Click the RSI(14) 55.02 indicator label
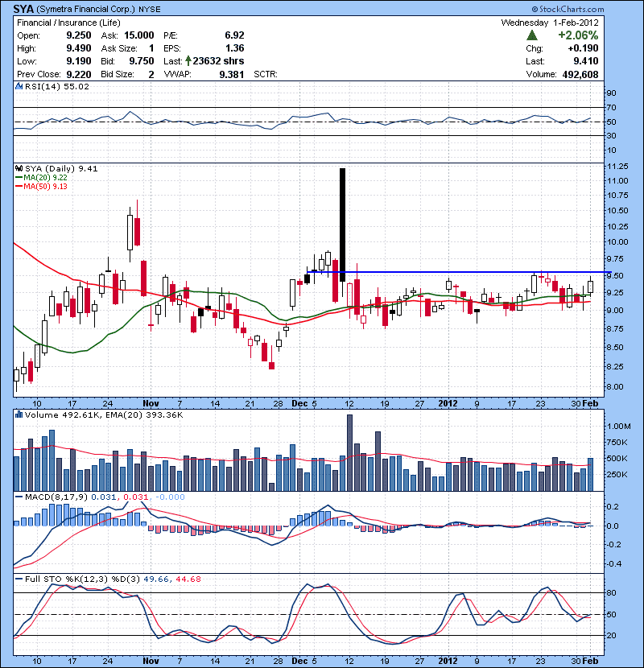This screenshot has height=668, width=644. coord(57,86)
